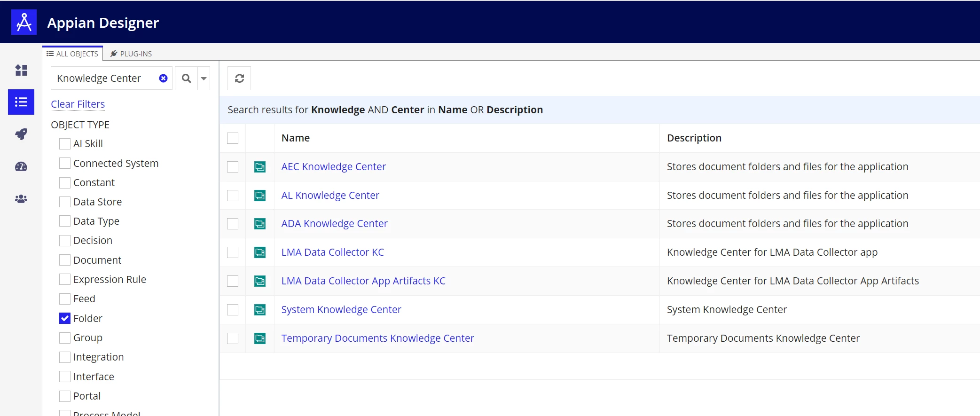Enable the Data Type filter
Image resolution: width=980 pixels, height=416 pixels.
click(x=65, y=221)
